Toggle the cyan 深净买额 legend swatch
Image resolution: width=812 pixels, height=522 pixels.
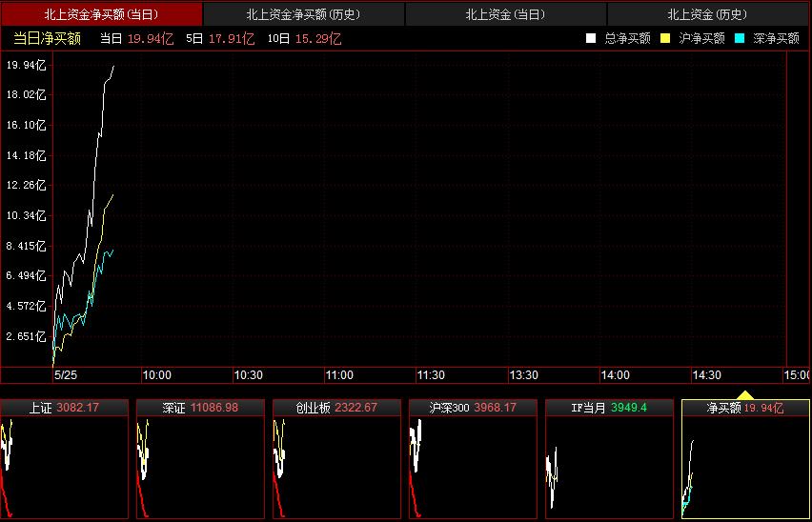pos(739,39)
